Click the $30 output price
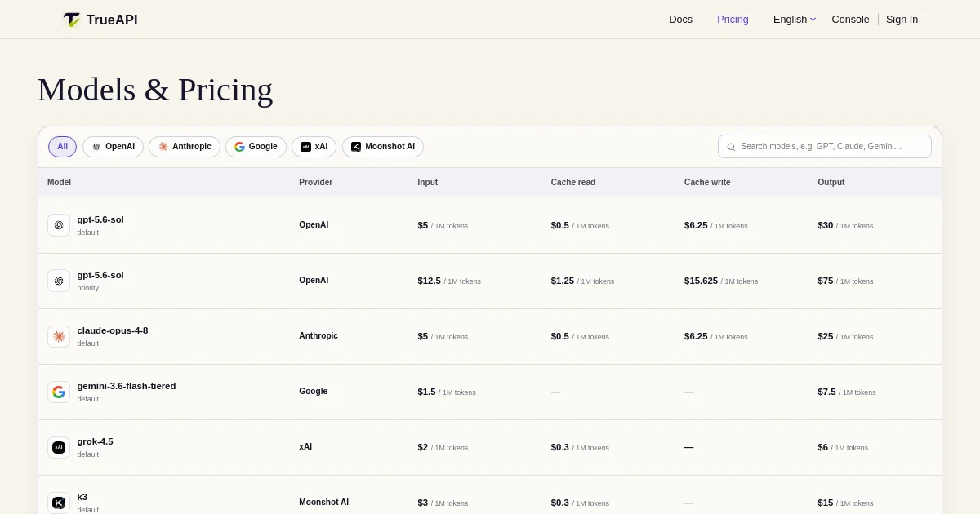980x514 pixels. coord(826,225)
